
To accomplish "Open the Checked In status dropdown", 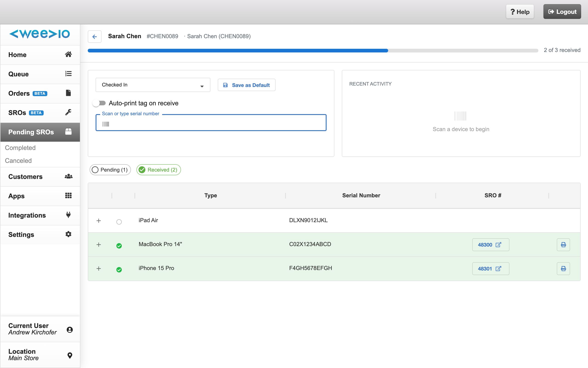I will point(153,85).
